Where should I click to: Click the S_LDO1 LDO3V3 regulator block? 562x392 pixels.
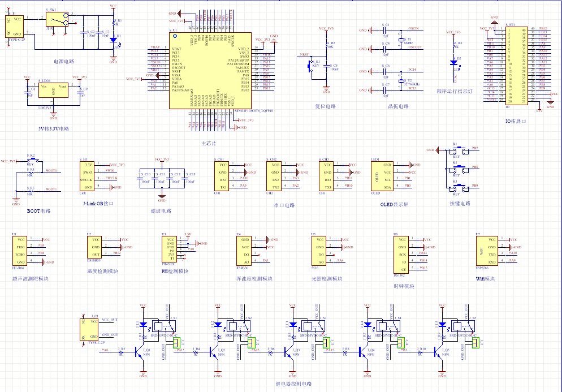point(53,90)
